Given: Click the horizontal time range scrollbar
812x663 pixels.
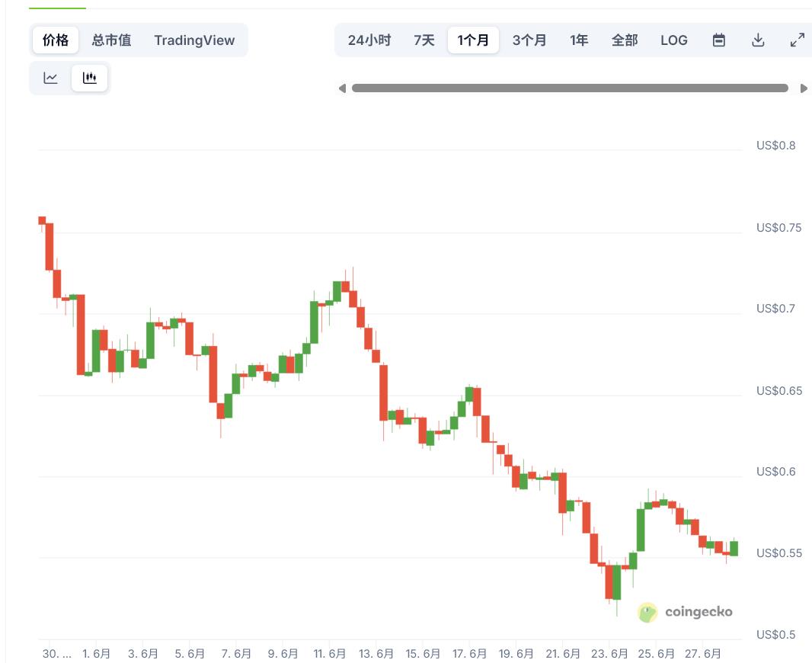Looking at the screenshot, I should click(x=570, y=88).
